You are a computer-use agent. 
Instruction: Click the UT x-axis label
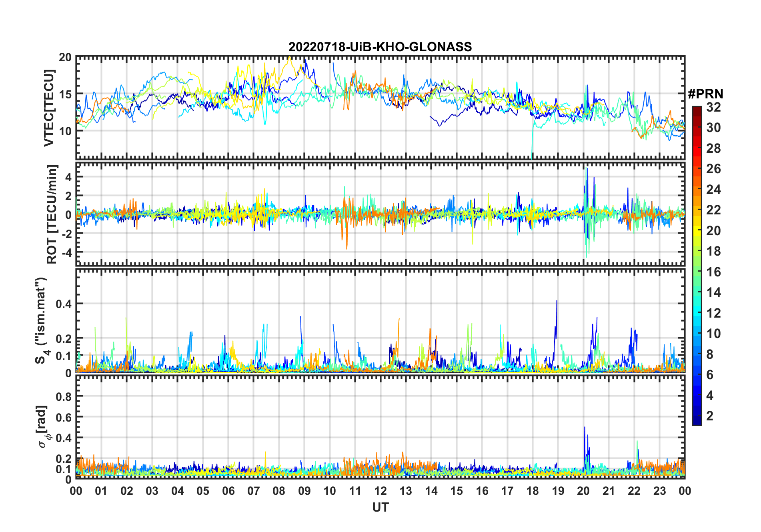380,507
